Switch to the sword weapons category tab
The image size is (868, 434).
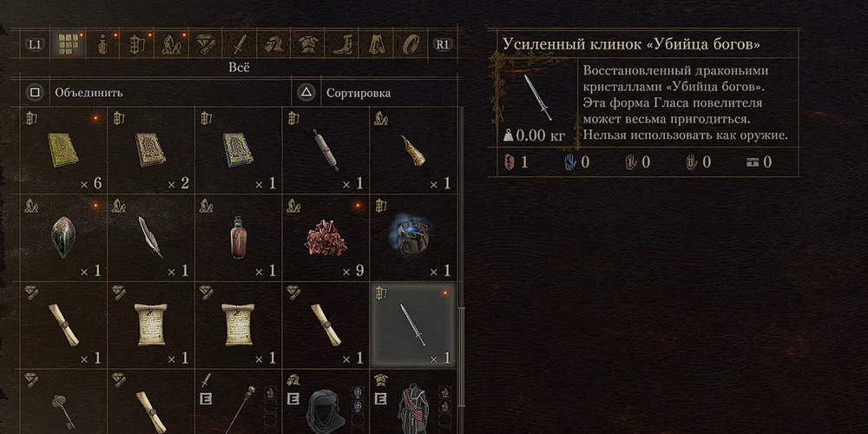[x=240, y=45]
